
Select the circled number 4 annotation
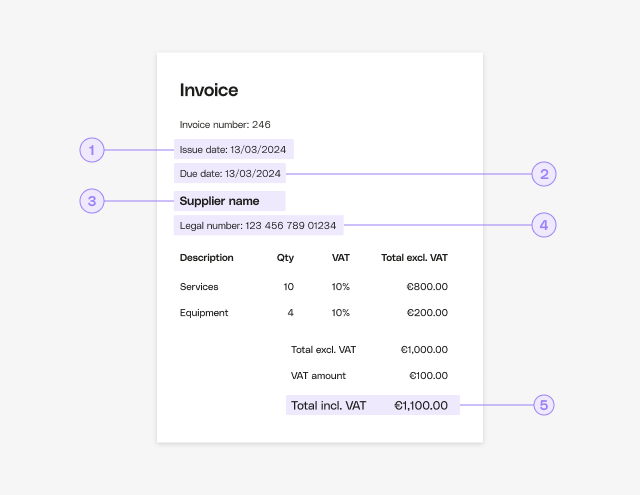(x=543, y=225)
